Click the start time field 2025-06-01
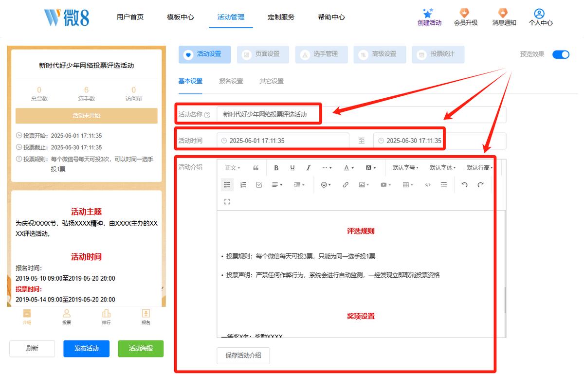 [283, 141]
